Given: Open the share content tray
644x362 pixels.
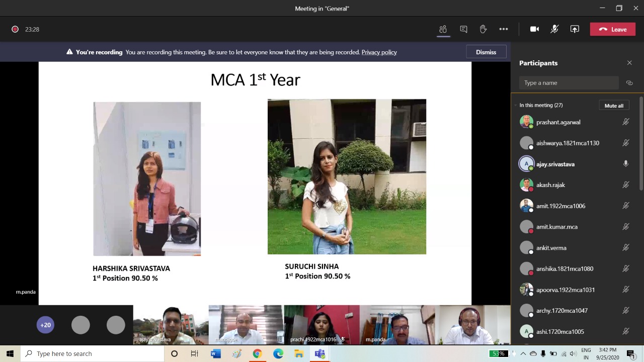Looking at the screenshot, I should pyautogui.click(x=575, y=29).
